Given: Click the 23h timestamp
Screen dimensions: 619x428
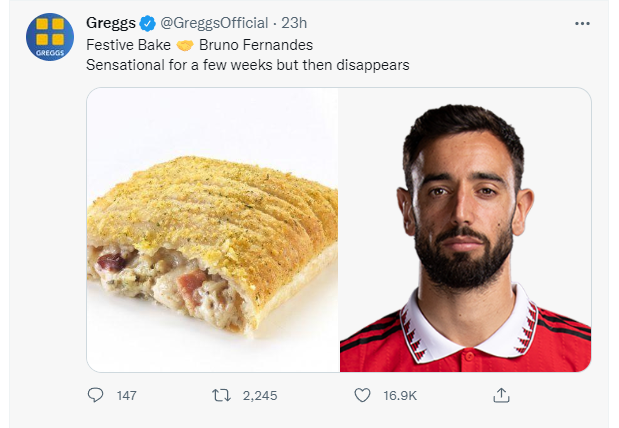Looking at the screenshot, I should (x=294, y=23).
